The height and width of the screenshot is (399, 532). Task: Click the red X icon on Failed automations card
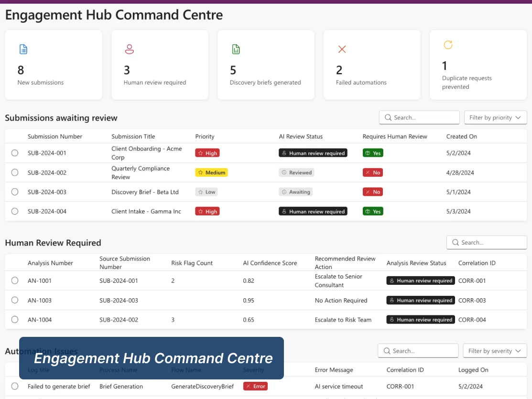[342, 50]
